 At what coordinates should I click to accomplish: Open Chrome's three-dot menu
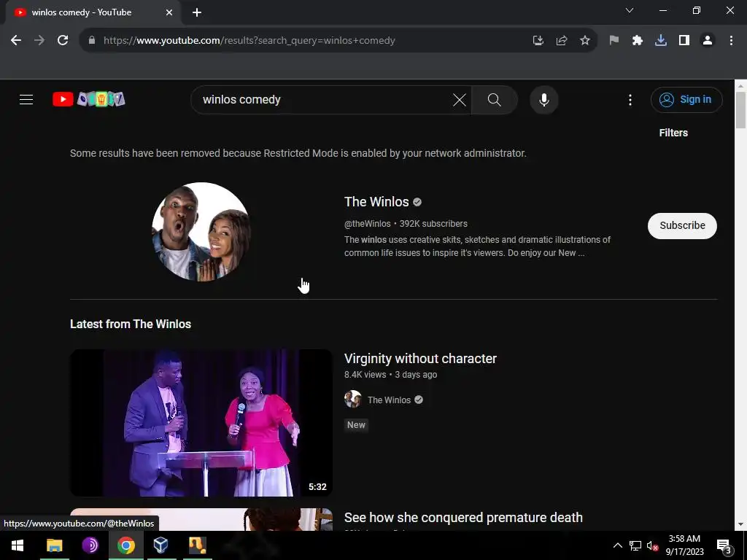tap(731, 41)
